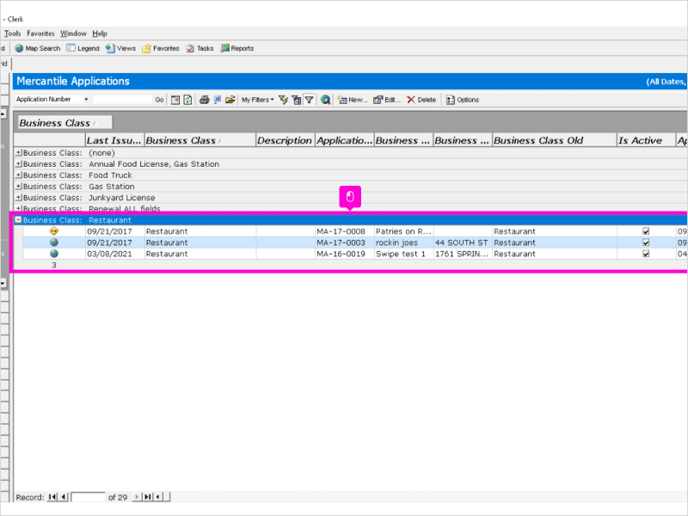
Task: Go to the last record
Action: [x=148, y=497]
